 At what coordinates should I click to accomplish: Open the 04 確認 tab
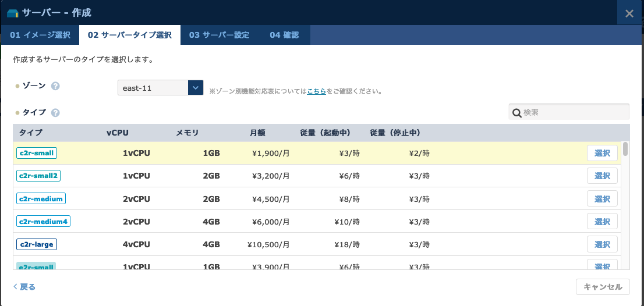click(x=284, y=35)
